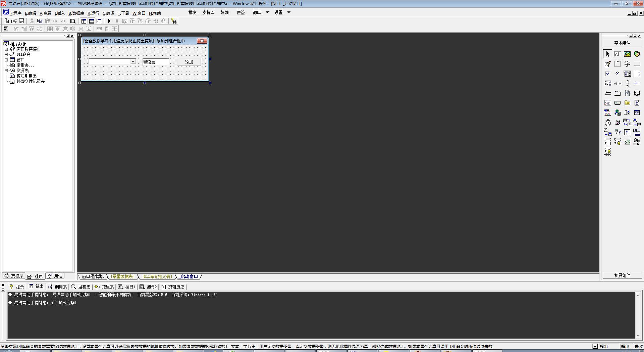This screenshot has width=644, height=352.
Task: Switch to the 属性 panel tab
Action: point(55,276)
